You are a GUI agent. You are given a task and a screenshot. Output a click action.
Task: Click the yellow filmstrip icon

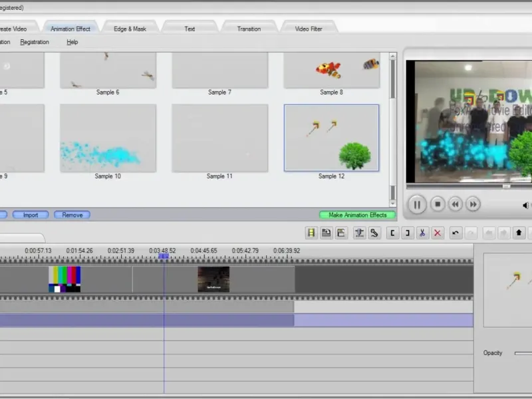pyautogui.click(x=311, y=233)
